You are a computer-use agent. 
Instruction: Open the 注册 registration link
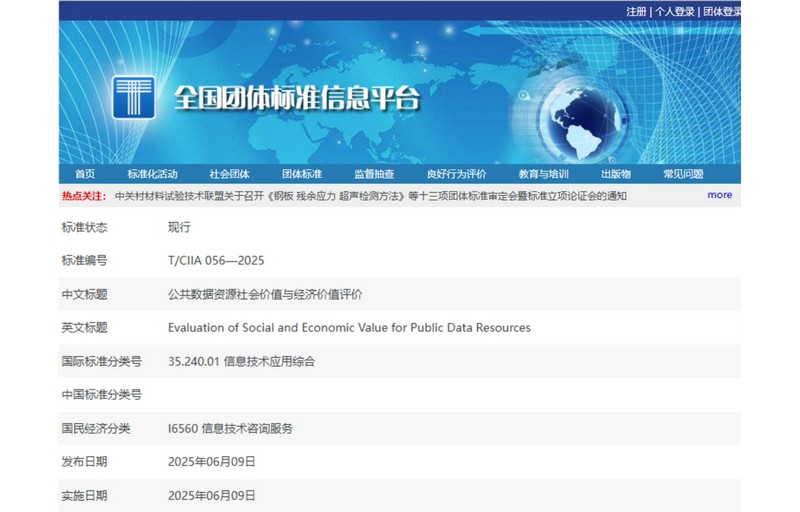636,11
